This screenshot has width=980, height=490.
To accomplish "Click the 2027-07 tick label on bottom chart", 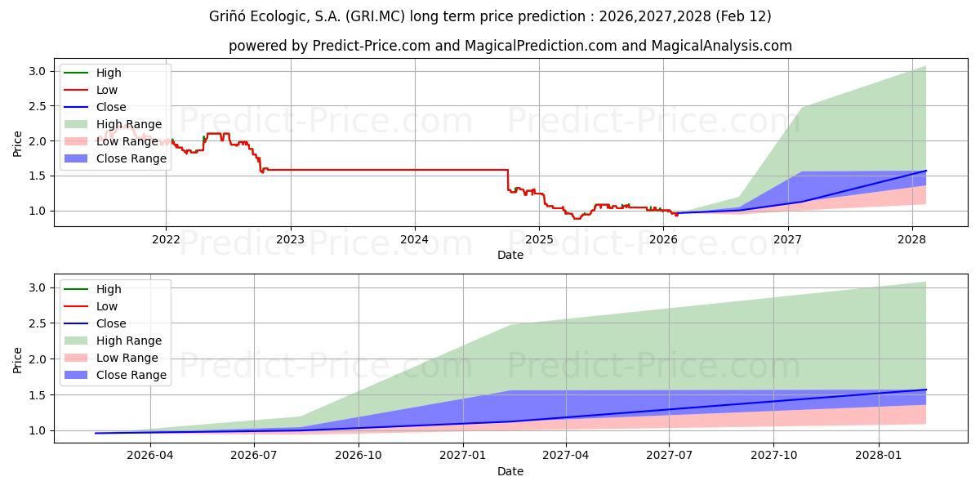I will coord(669,456).
